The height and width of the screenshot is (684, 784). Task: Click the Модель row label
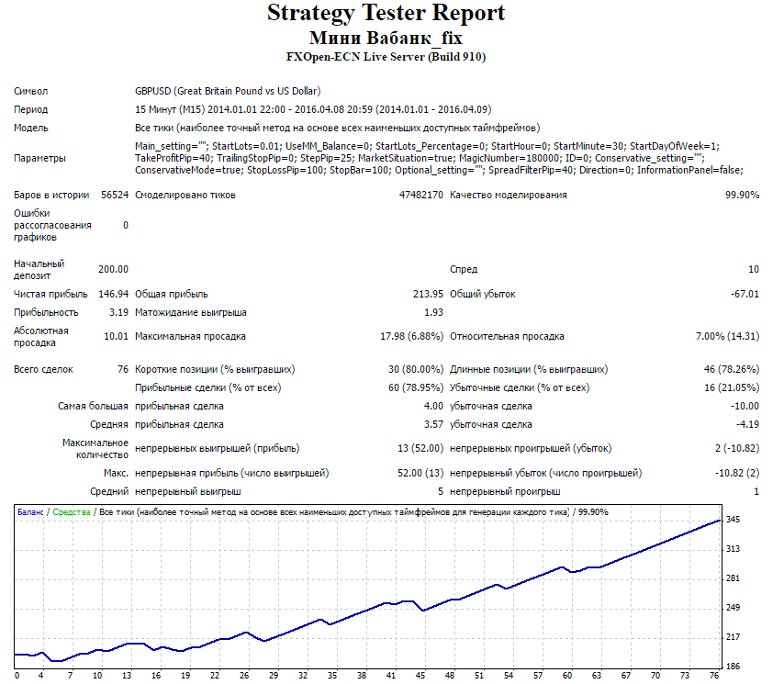point(31,128)
